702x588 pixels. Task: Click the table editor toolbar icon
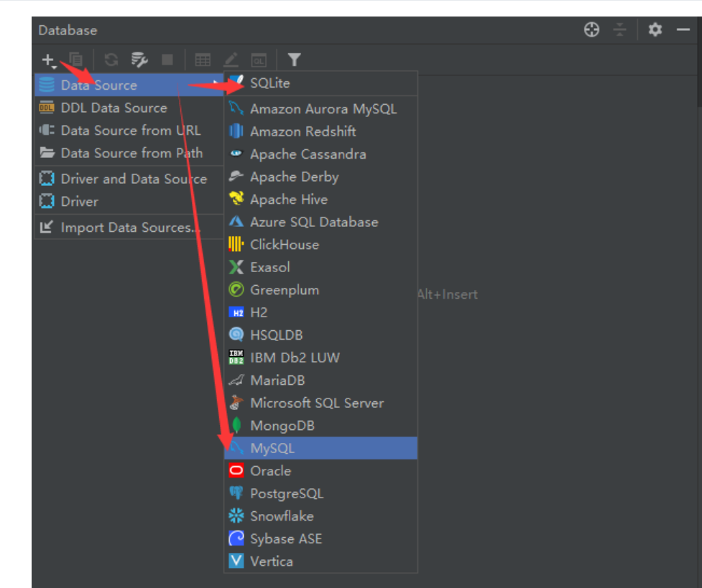(x=203, y=60)
